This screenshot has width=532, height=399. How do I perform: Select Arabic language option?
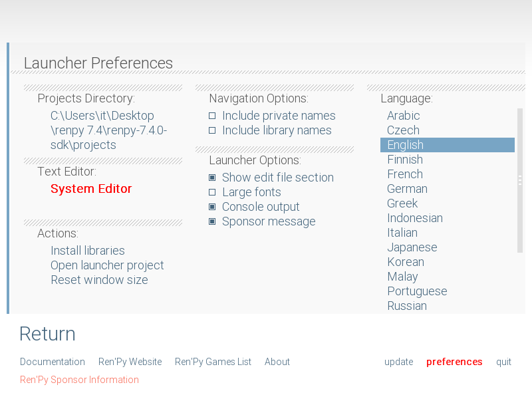pos(404,116)
